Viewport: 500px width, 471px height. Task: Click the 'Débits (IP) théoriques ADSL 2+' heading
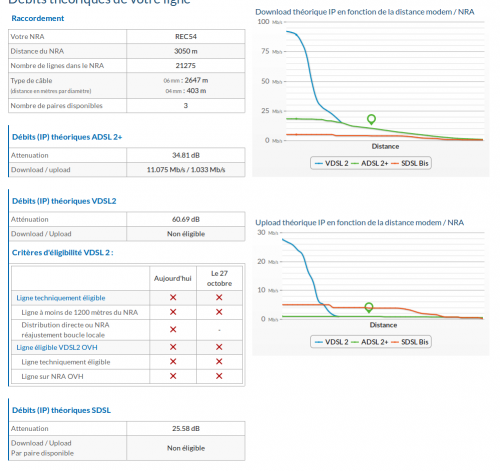pos(67,137)
